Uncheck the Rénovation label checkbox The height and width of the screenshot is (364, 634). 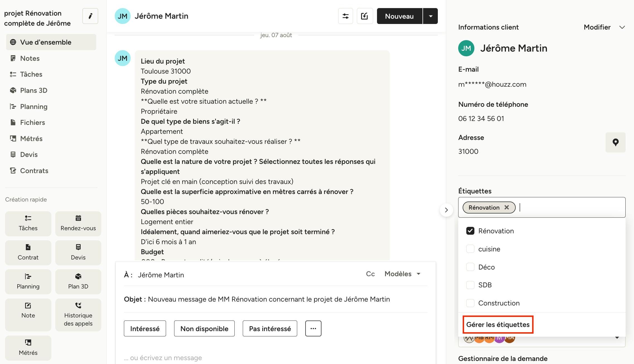(470, 231)
